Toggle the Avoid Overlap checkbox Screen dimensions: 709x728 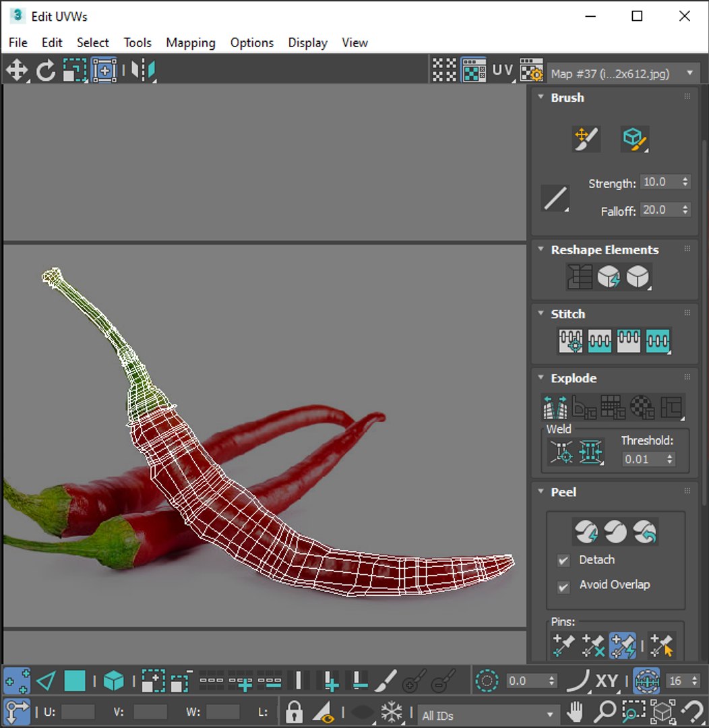(563, 587)
